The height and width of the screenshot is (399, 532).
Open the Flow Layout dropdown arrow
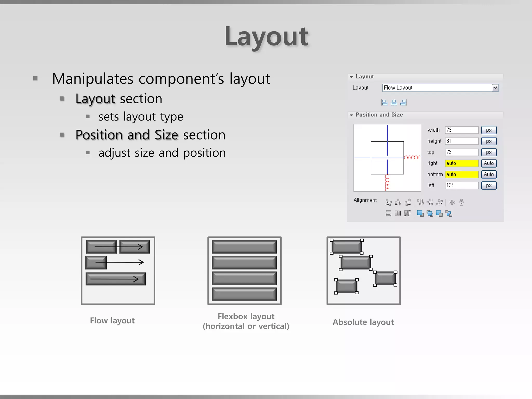pos(495,88)
